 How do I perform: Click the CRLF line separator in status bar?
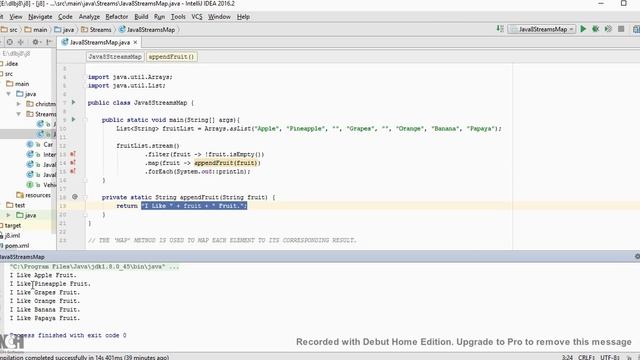pyautogui.click(x=587, y=357)
